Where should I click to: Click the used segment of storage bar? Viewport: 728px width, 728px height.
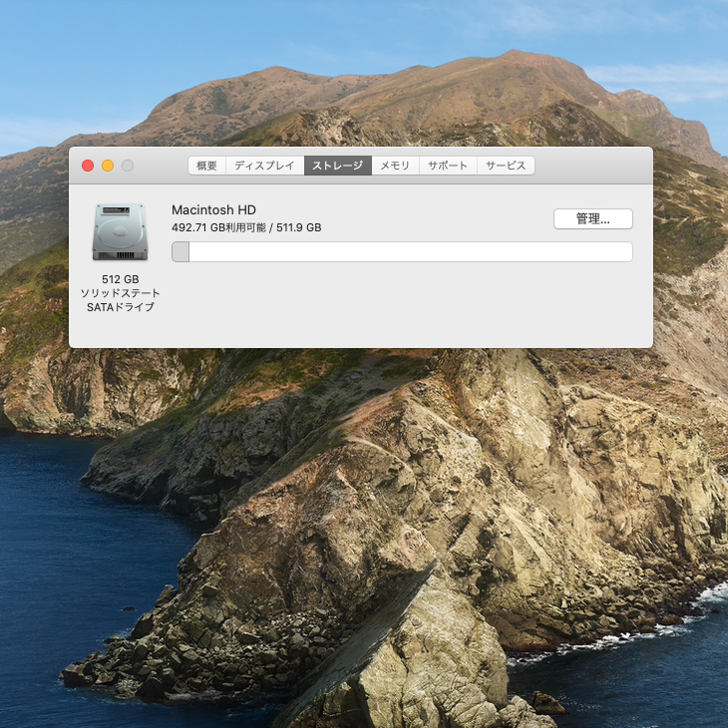pyautogui.click(x=181, y=252)
